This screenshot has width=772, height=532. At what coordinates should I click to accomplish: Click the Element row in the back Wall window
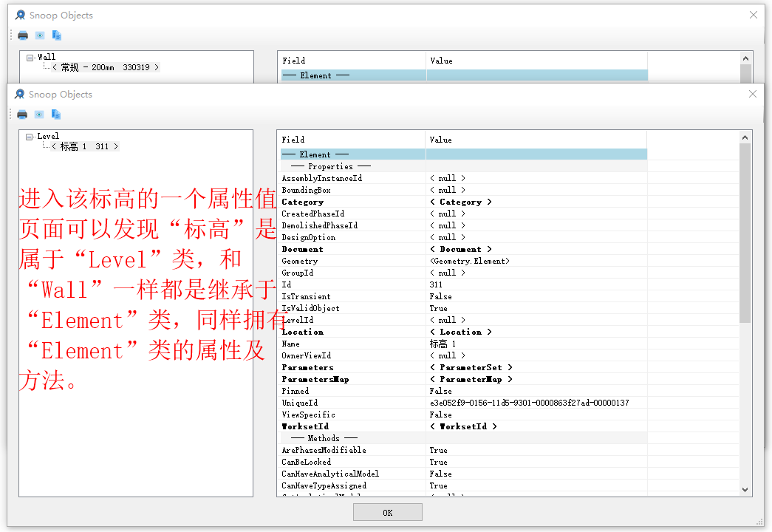(x=464, y=75)
